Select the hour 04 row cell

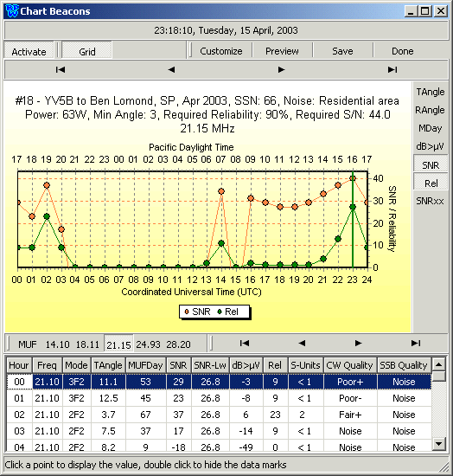(x=19, y=447)
